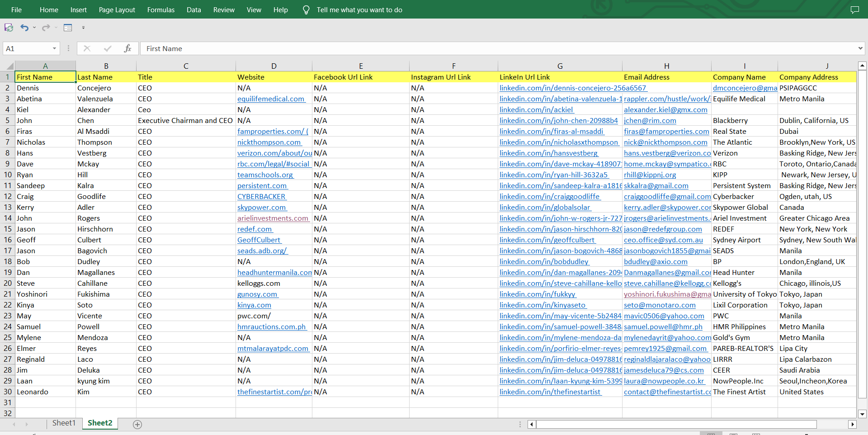Select column D header
The height and width of the screenshot is (435, 868).
point(274,66)
